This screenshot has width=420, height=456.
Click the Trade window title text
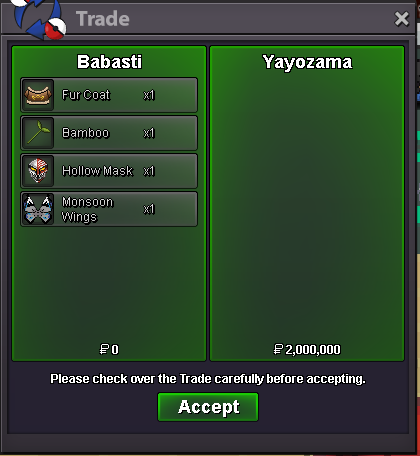pos(103,19)
